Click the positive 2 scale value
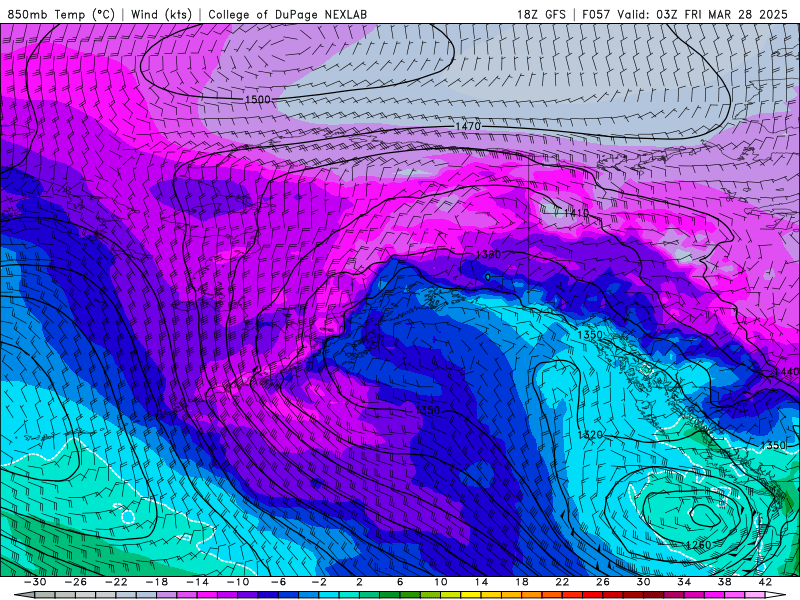 pyautogui.click(x=359, y=582)
